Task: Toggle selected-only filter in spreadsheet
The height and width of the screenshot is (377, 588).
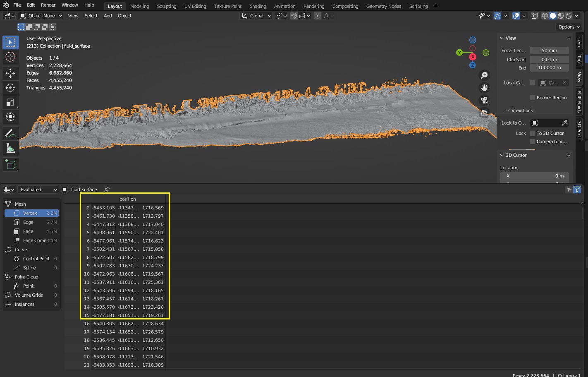Action: pos(569,190)
